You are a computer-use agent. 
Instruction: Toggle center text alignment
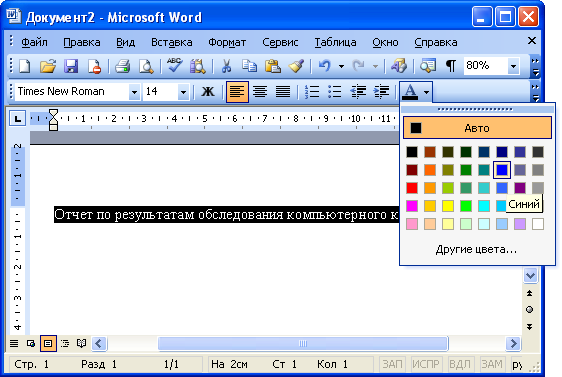tap(260, 92)
